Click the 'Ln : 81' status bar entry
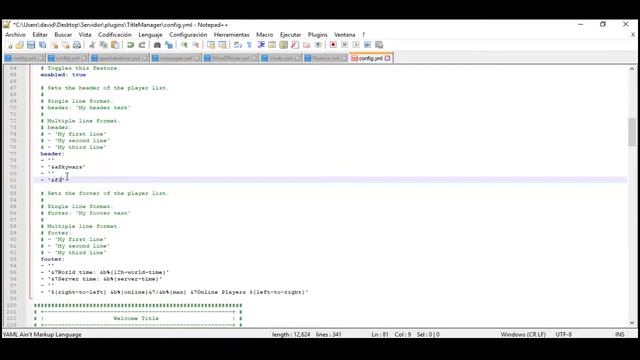This screenshot has width=640, height=360. coord(380,334)
